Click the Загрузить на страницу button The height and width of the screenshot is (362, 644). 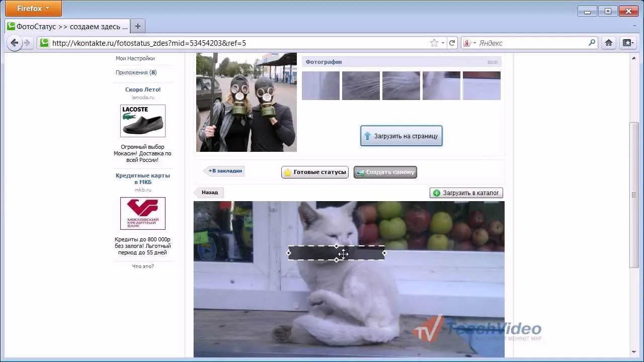401,136
